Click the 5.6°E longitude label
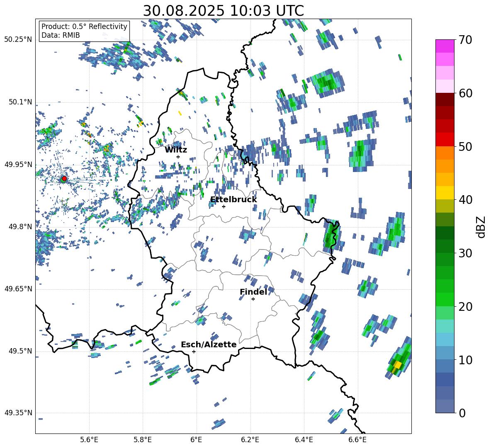The width and height of the screenshot is (491, 448). point(89,440)
